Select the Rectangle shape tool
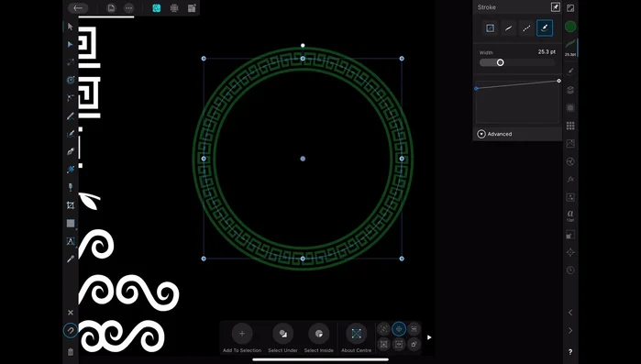This screenshot has height=364, width=641. pyautogui.click(x=71, y=223)
